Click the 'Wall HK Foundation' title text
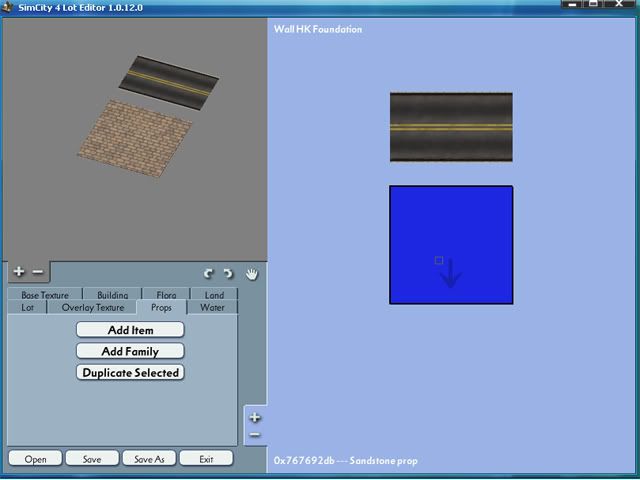This screenshot has width=640, height=480. click(x=318, y=29)
